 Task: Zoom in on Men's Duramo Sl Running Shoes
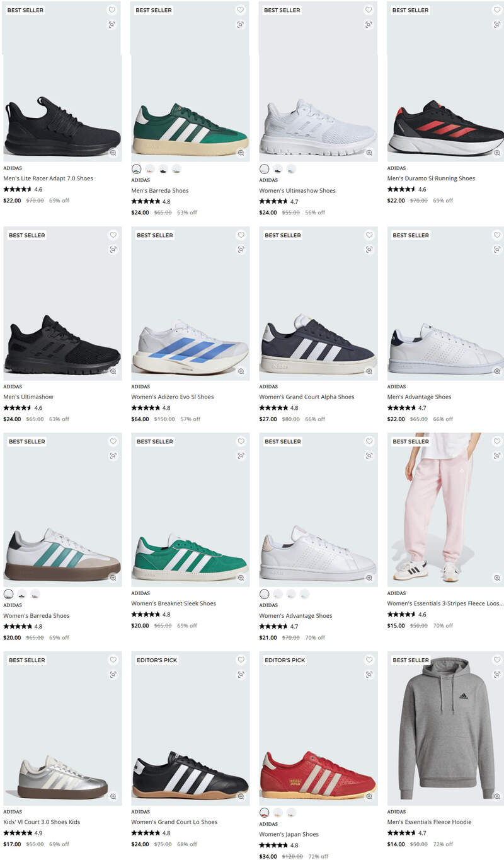coord(497,153)
